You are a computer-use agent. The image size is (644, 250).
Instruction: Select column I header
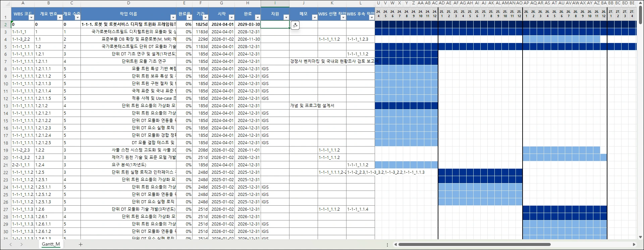click(x=275, y=3)
